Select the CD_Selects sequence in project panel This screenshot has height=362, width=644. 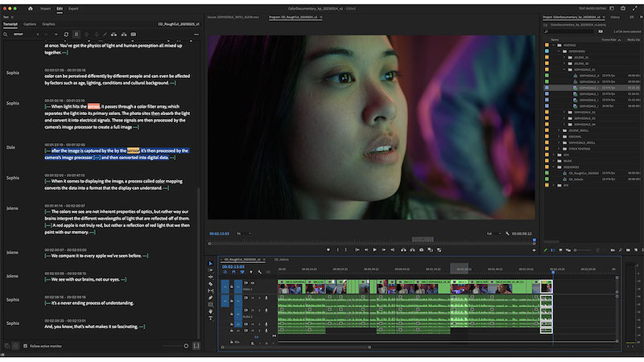576,179
